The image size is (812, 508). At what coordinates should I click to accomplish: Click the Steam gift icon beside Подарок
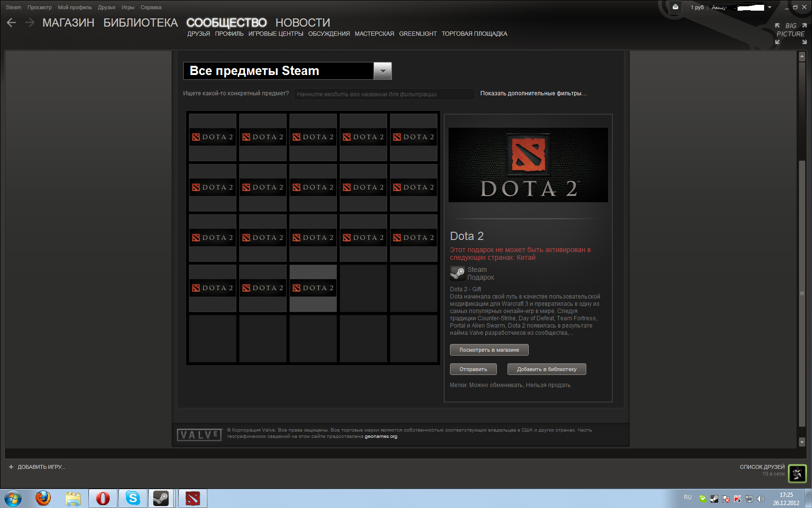[457, 273]
